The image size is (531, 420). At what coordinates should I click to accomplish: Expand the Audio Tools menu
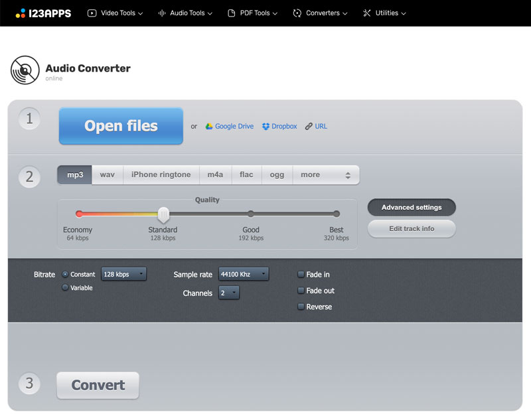(x=185, y=13)
